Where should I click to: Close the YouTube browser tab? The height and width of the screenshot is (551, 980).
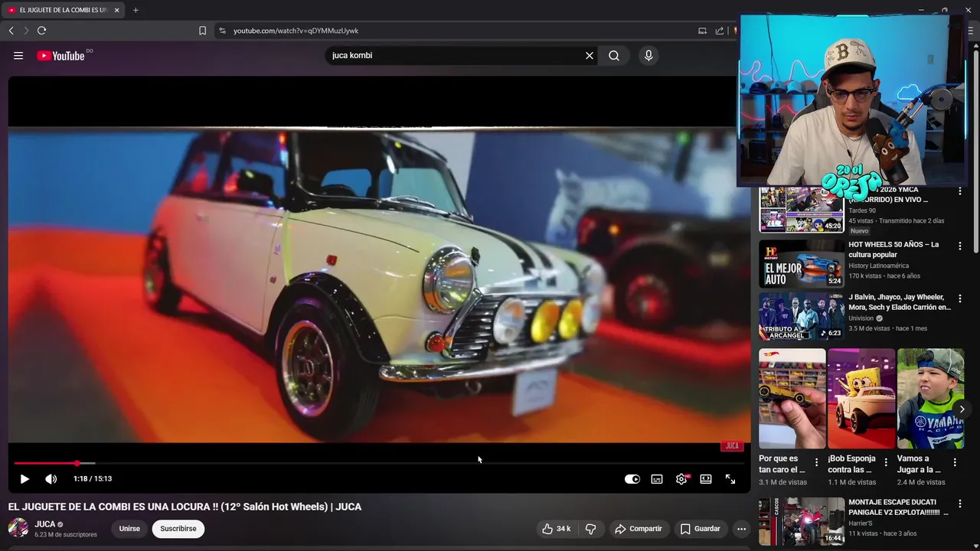tap(116, 10)
